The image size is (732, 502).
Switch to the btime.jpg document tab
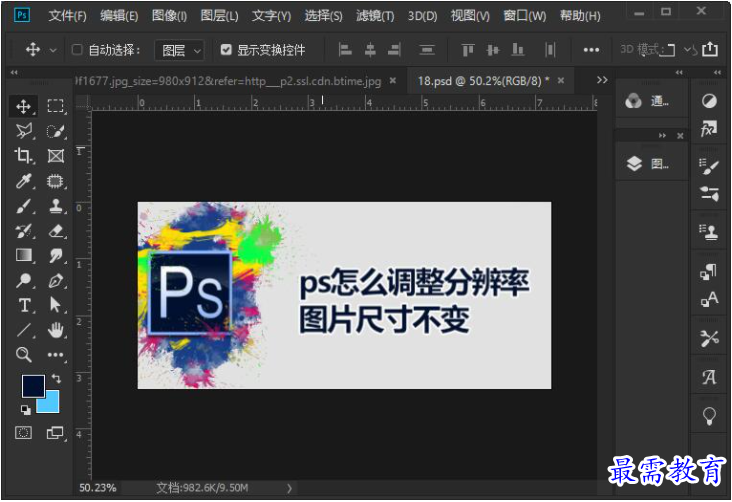point(228,81)
